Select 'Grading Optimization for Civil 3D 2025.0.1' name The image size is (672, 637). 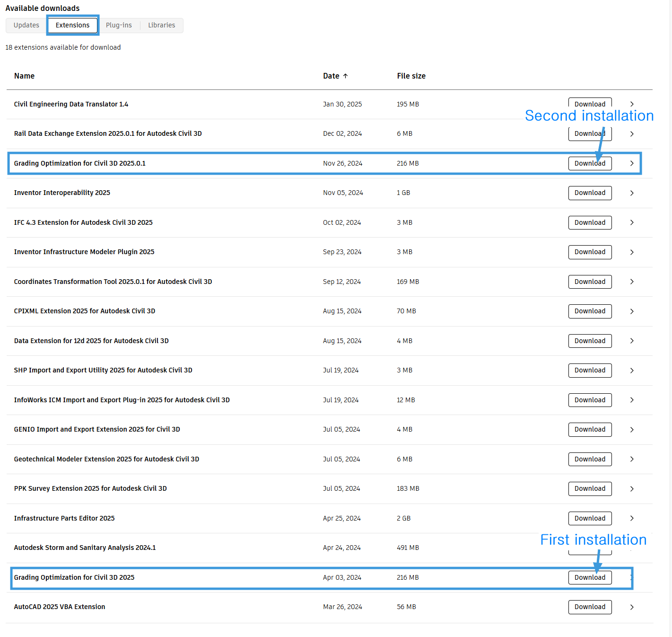coord(79,163)
